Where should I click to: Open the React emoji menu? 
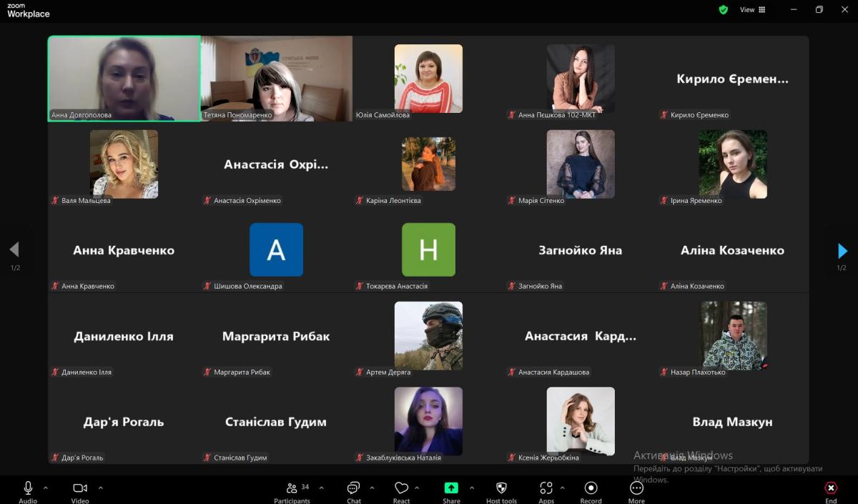[401, 488]
